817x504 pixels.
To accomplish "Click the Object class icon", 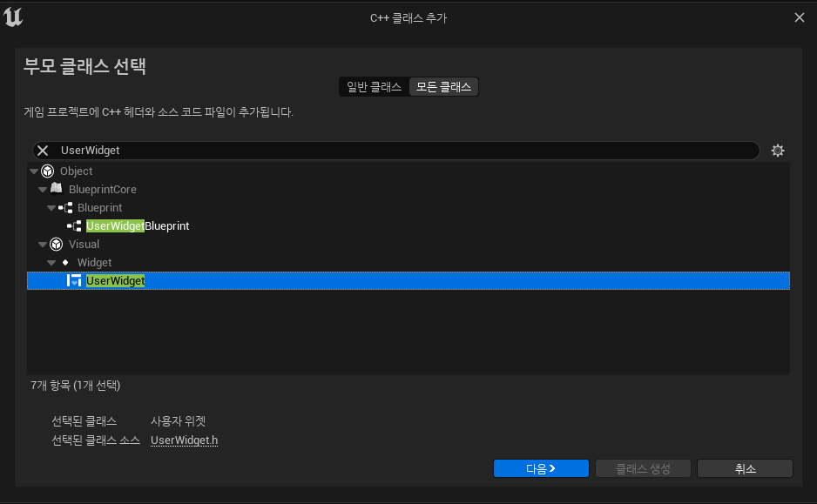I will click(x=47, y=171).
